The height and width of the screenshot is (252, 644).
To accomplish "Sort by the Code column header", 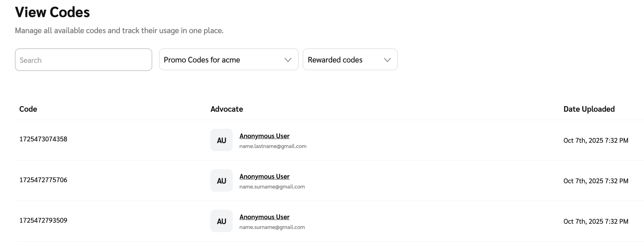I will [28, 109].
